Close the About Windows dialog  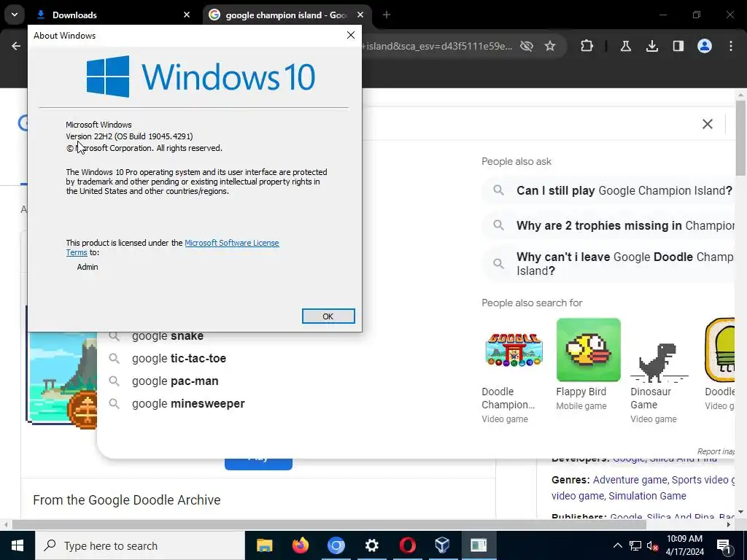click(x=351, y=35)
